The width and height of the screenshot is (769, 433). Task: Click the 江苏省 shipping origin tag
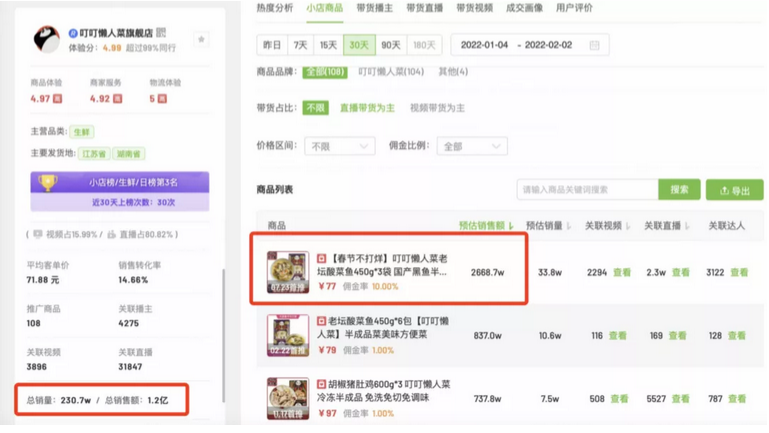tap(94, 154)
